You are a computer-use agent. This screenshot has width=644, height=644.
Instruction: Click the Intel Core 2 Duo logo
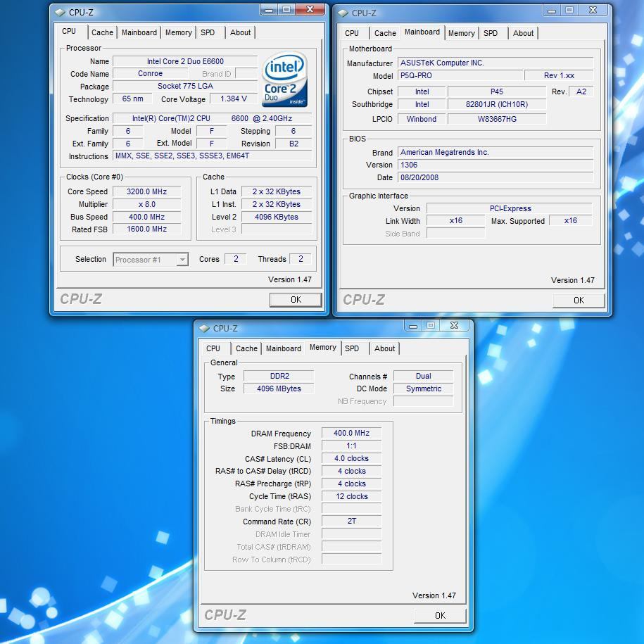tap(284, 79)
